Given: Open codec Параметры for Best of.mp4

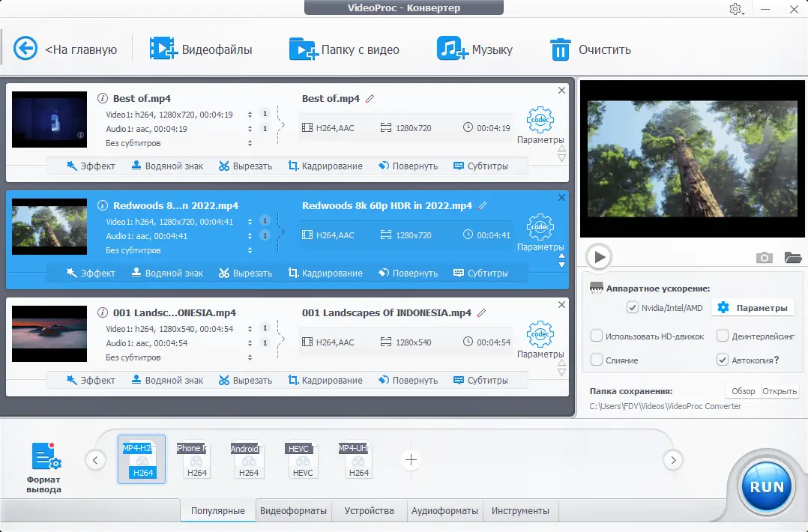Looking at the screenshot, I should pyautogui.click(x=540, y=126).
